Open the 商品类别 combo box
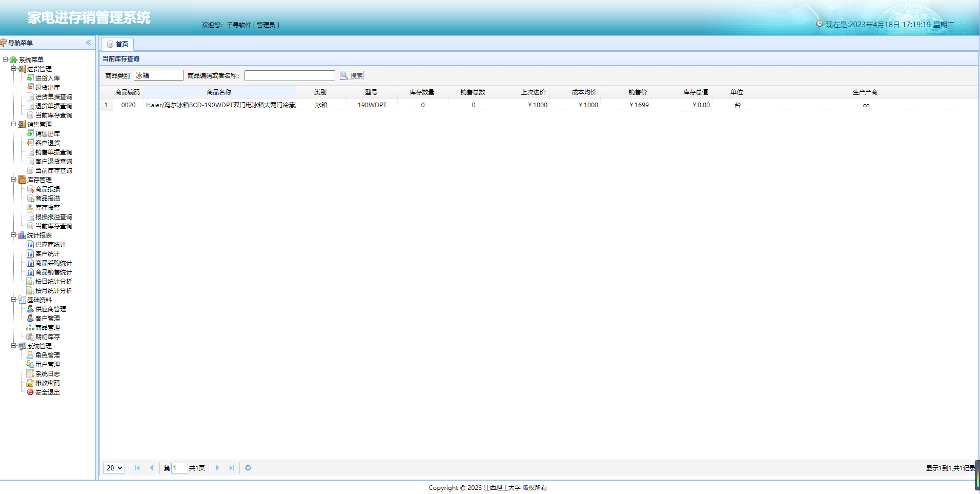The width and height of the screenshot is (980, 494). coord(159,75)
